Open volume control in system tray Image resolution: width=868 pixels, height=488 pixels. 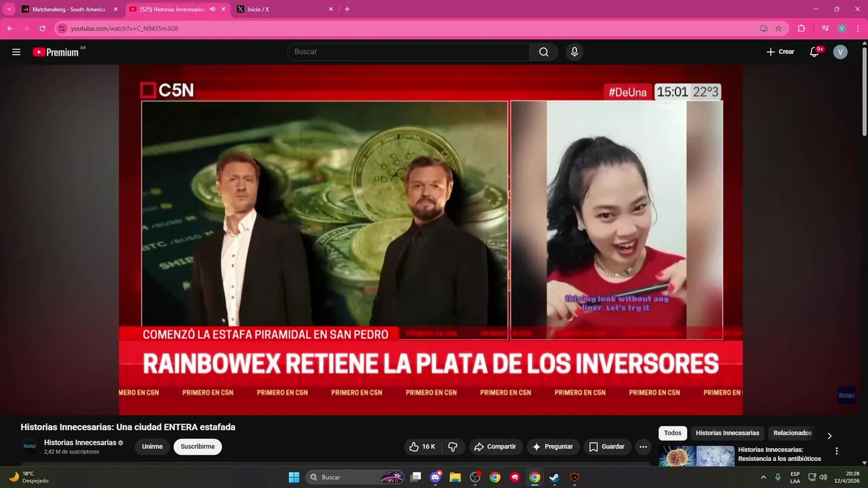[823, 477]
